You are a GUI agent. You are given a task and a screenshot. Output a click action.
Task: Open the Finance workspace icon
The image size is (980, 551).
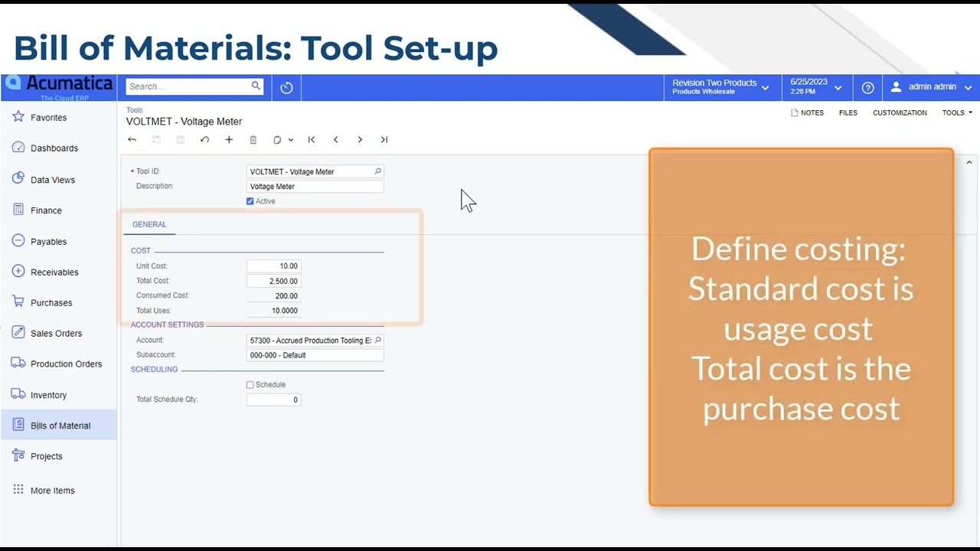[18, 210]
